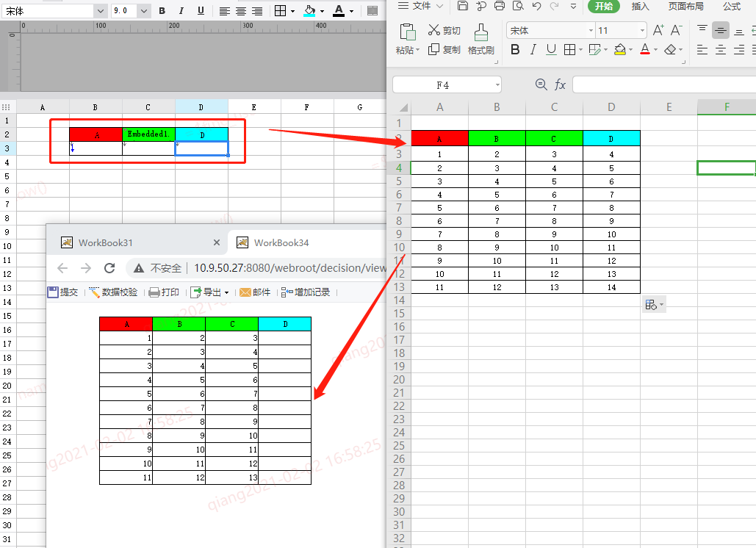Switch to the Insert (插入) ribbon tab
This screenshot has width=756, height=548.
[x=641, y=7]
